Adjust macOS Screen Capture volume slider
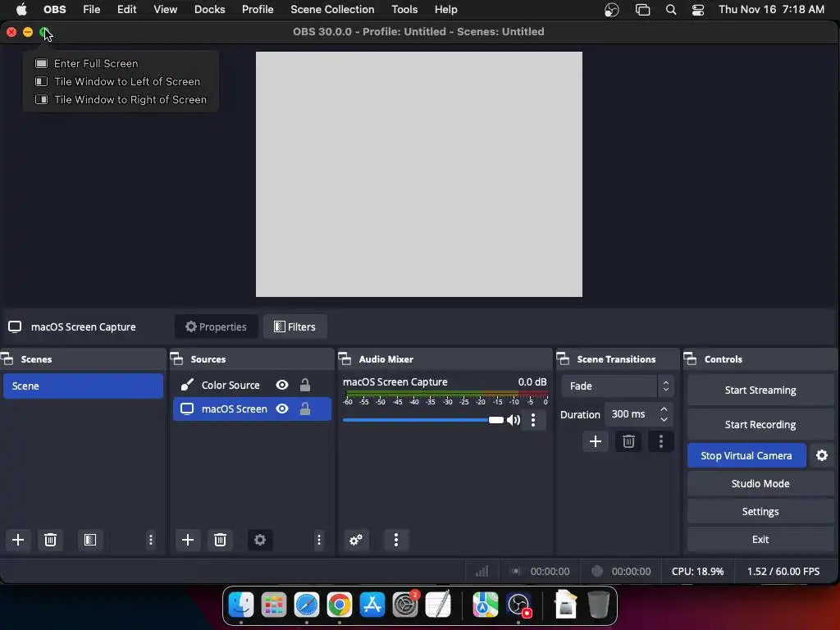This screenshot has height=630, width=840. click(x=423, y=420)
